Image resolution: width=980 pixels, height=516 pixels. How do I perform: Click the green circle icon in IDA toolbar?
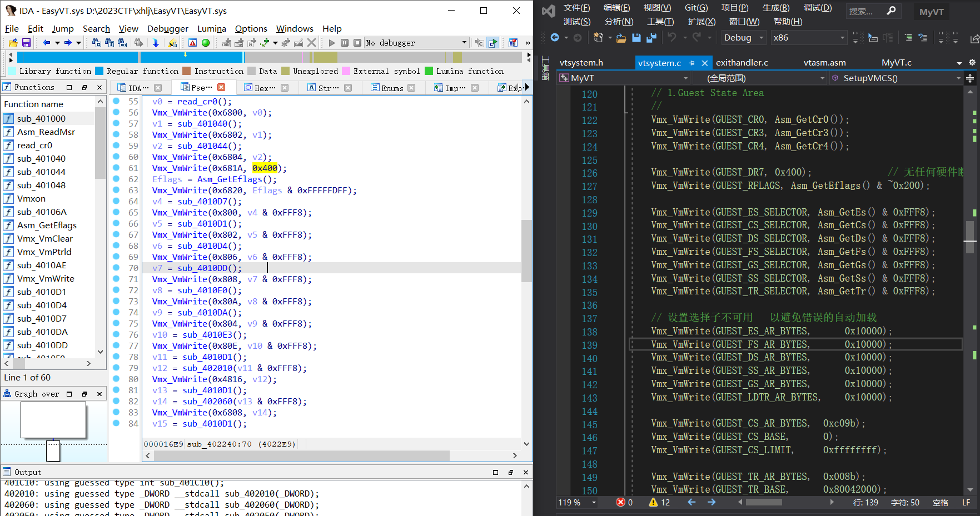click(206, 43)
